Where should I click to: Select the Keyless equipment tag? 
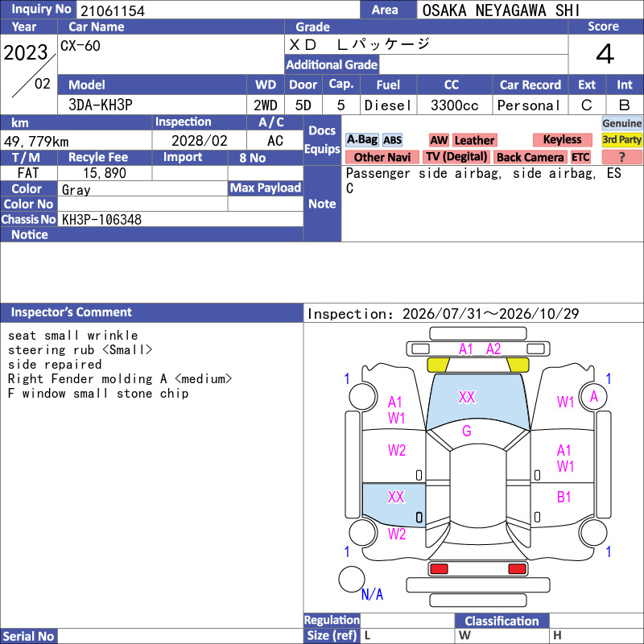point(562,139)
